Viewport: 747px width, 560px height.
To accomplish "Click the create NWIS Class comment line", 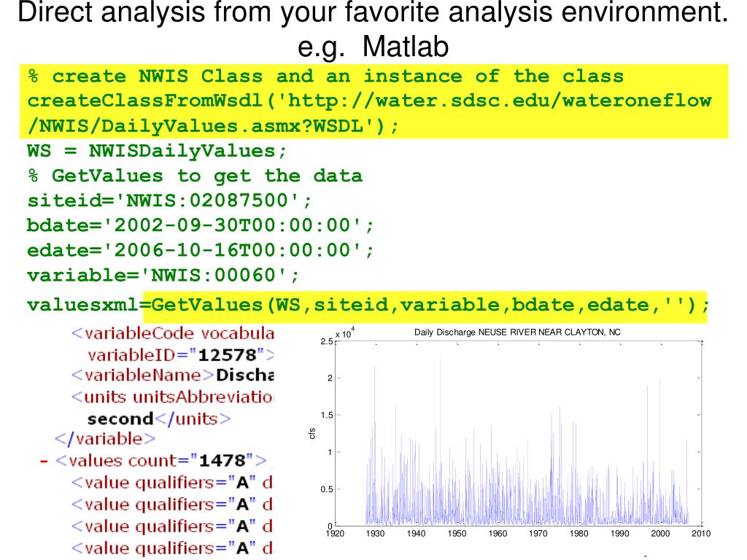I will point(325,76).
